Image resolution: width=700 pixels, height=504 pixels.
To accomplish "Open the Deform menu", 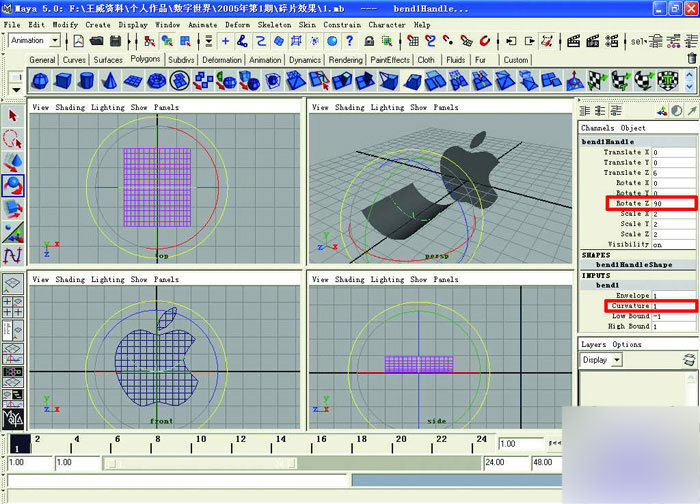I will tap(238, 25).
